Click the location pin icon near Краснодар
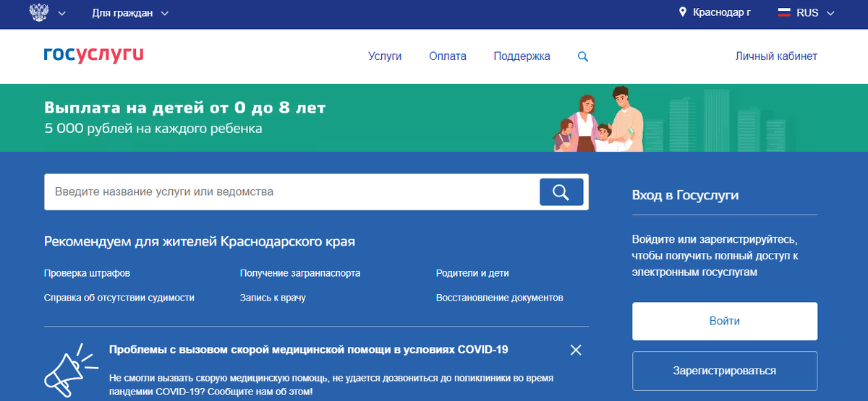The height and width of the screenshot is (401, 868). click(682, 13)
